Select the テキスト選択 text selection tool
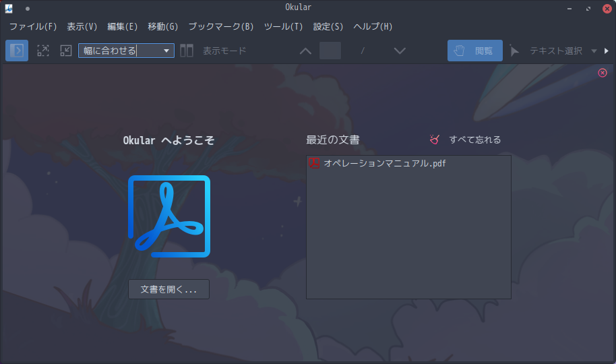The image size is (616, 364). (547, 51)
